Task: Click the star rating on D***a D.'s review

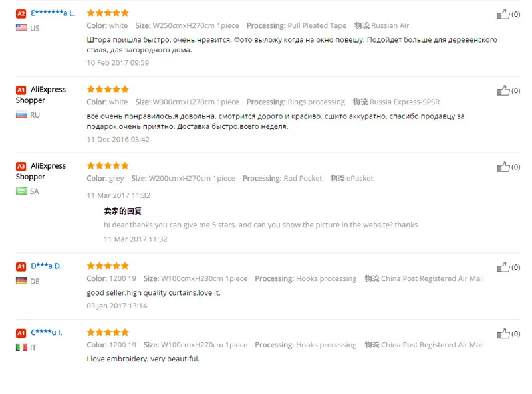Action: click(108, 266)
